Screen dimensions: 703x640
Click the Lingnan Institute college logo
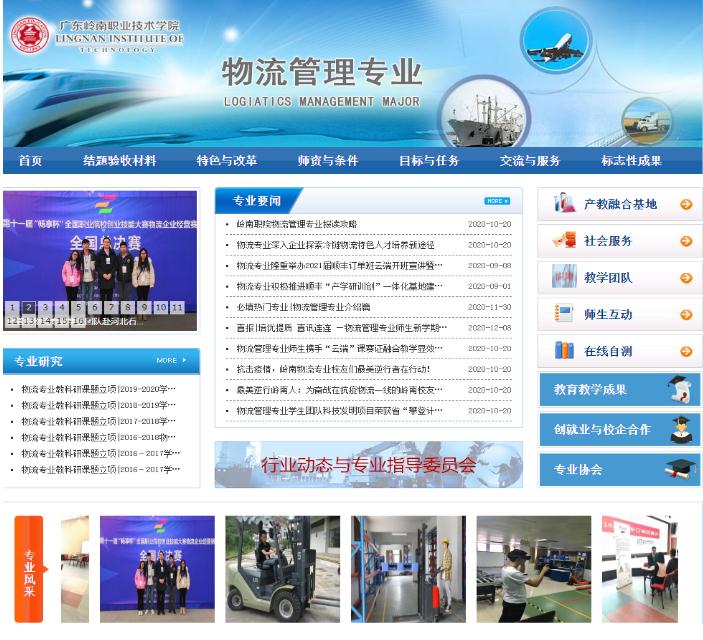point(30,35)
